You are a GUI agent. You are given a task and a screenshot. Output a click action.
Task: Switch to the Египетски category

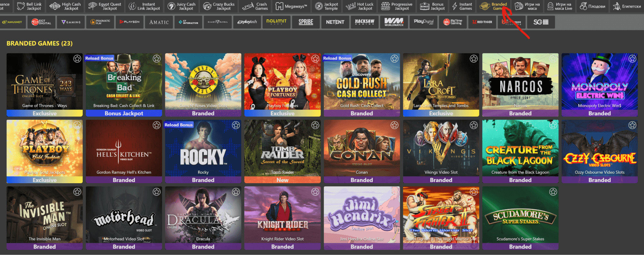[627, 6]
